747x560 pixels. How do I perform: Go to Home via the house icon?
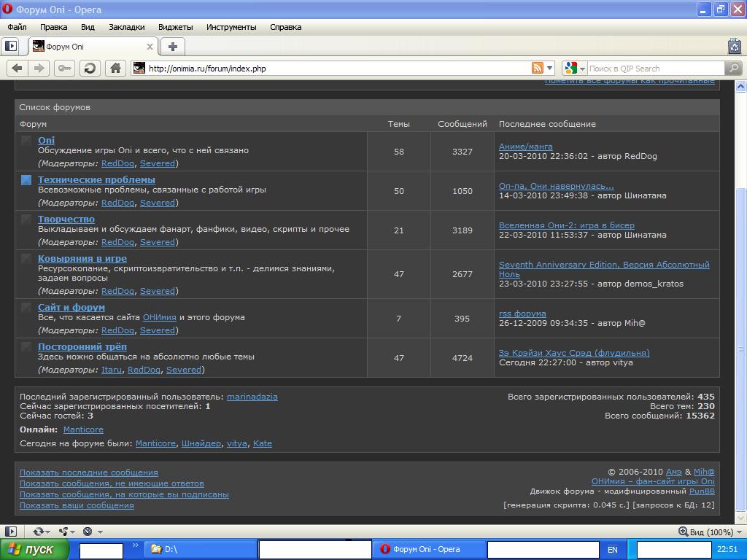pos(115,68)
